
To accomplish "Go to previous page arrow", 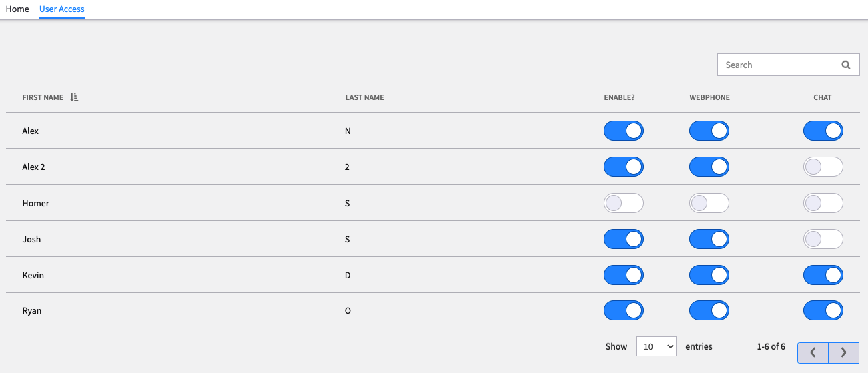I will tap(813, 352).
